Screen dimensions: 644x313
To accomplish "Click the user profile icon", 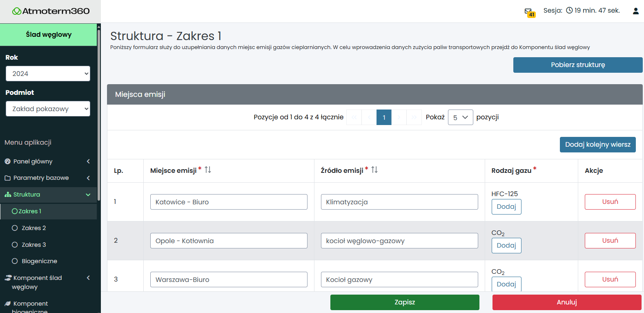I will pos(635,11).
